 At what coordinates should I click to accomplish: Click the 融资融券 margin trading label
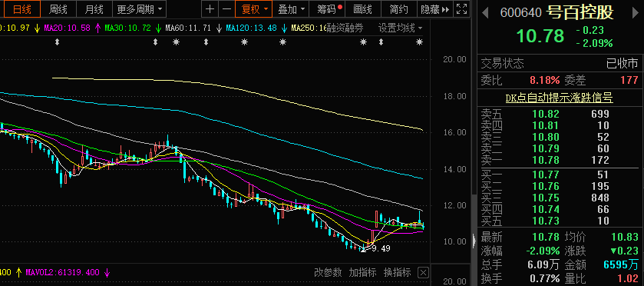click(x=345, y=28)
